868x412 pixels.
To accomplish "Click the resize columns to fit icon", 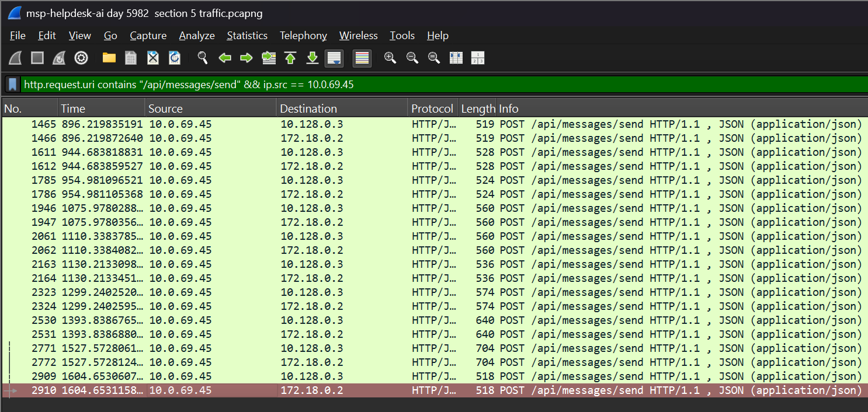I will coord(456,58).
